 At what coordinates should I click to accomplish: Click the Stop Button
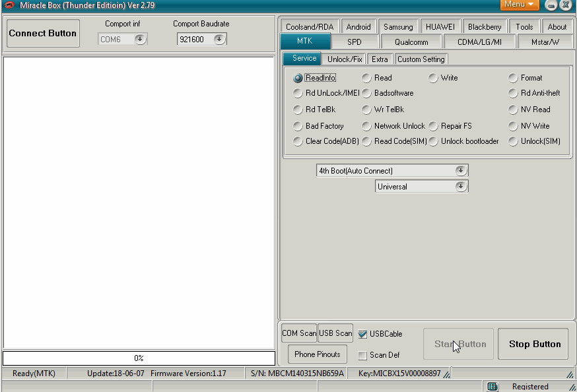click(533, 344)
